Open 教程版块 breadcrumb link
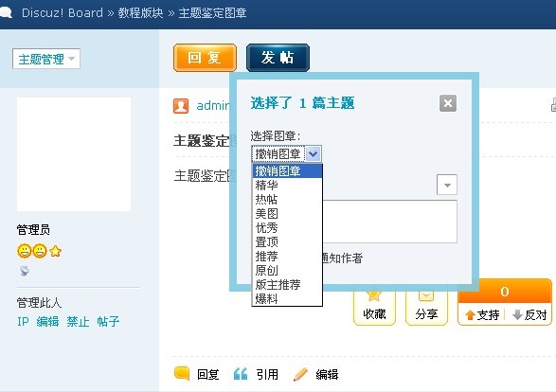Viewport: 556px width, 392px height. pyautogui.click(x=140, y=13)
